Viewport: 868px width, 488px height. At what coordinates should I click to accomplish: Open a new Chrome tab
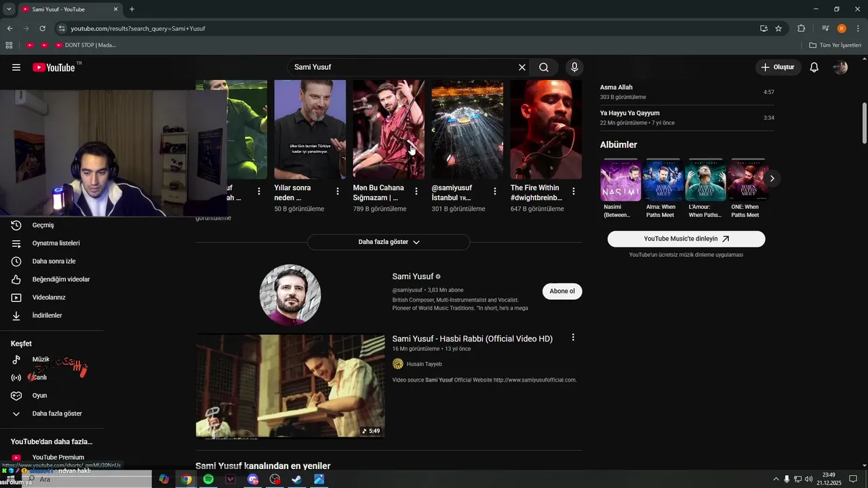click(x=132, y=9)
